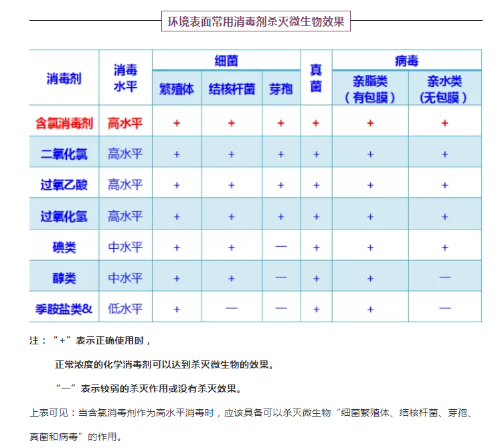Select the 过氧乙酸 row label
Image resolution: width=500 pixels, height=448 pixels.
pyautogui.click(x=64, y=185)
